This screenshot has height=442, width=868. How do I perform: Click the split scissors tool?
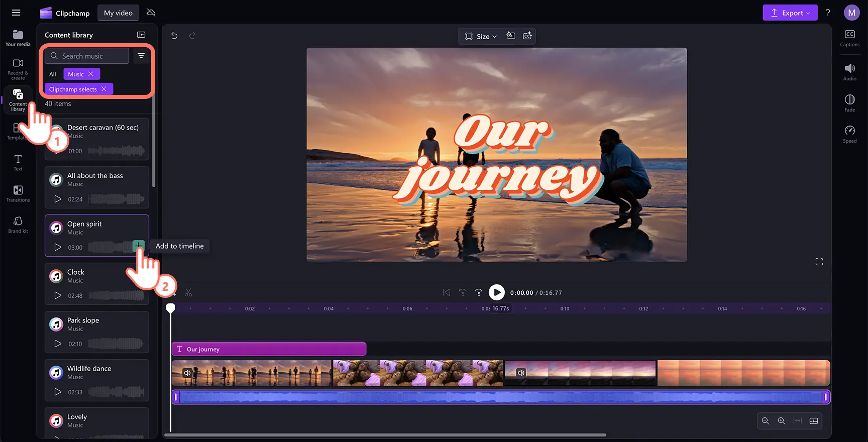click(x=188, y=292)
